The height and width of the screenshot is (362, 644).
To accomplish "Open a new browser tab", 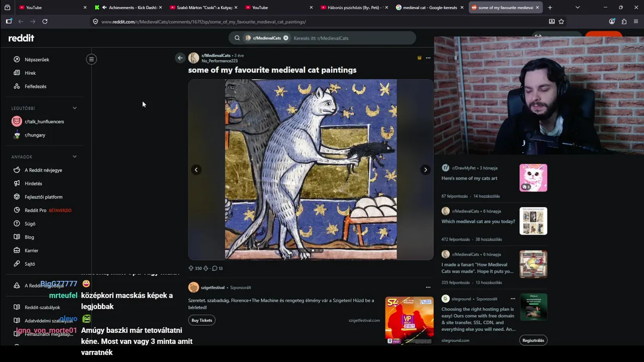I will (x=550, y=8).
